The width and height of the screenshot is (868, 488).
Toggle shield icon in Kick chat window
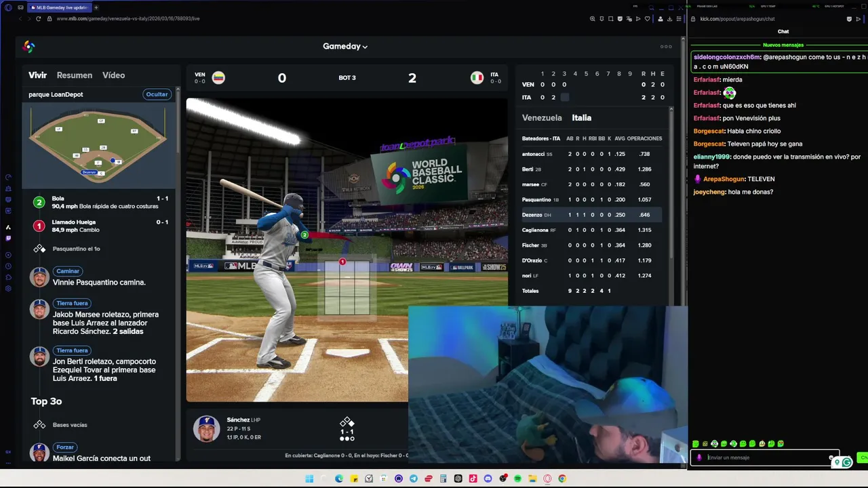(x=849, y=19)
